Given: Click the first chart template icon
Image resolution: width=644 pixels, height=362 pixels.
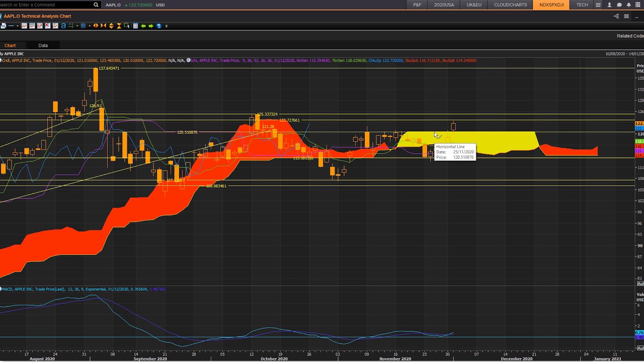Looking at the screenshot, I should click(24, 26).
